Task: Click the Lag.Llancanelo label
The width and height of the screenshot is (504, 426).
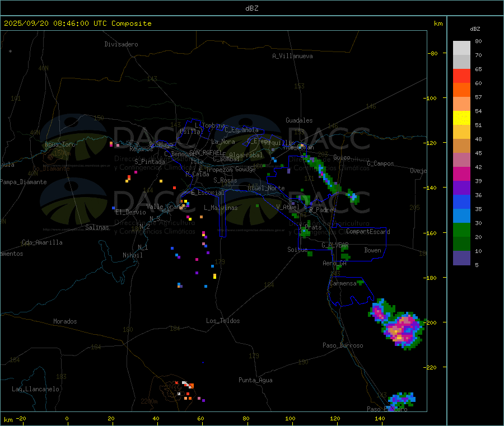Action: [x=36, y=390]
